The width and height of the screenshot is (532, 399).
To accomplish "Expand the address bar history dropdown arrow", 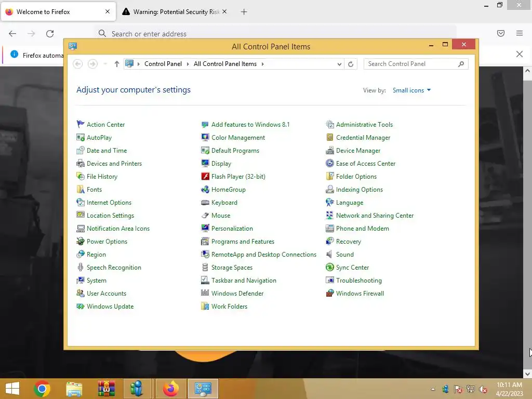I will pos(339,64).
